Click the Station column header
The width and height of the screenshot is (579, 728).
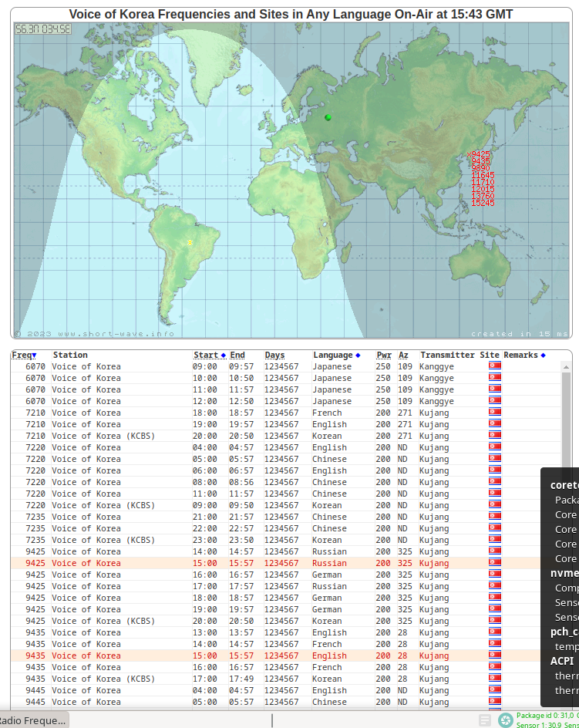[70, 356]
